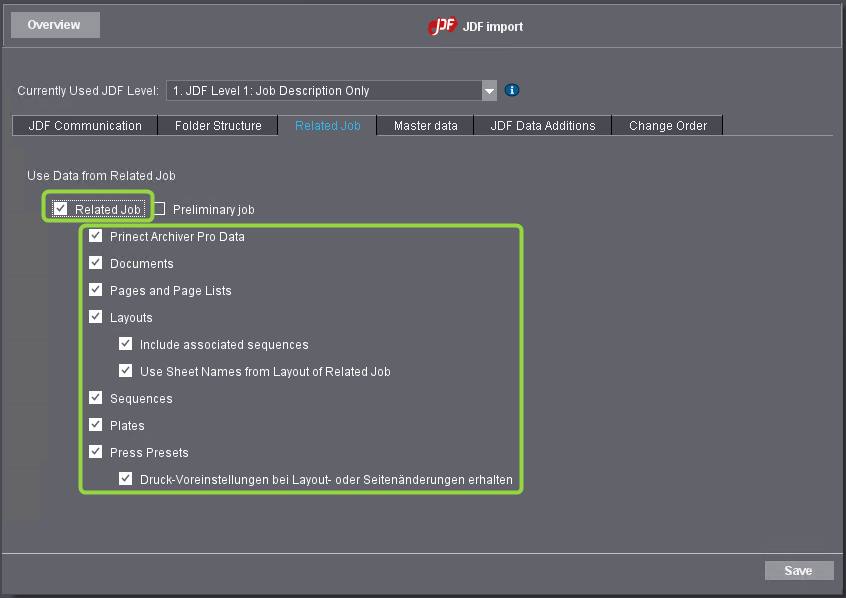This screenshot has width=846, height=598.
Task: Open the Folder Structure tab
Action: coord(217,125)
